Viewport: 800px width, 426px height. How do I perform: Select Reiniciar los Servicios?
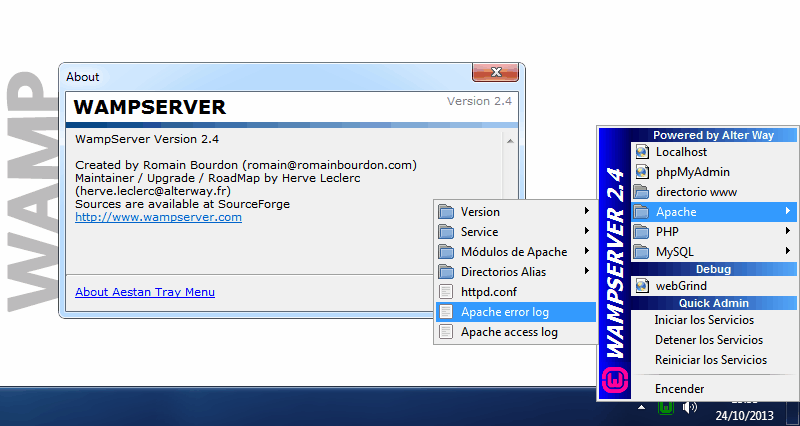714,360
